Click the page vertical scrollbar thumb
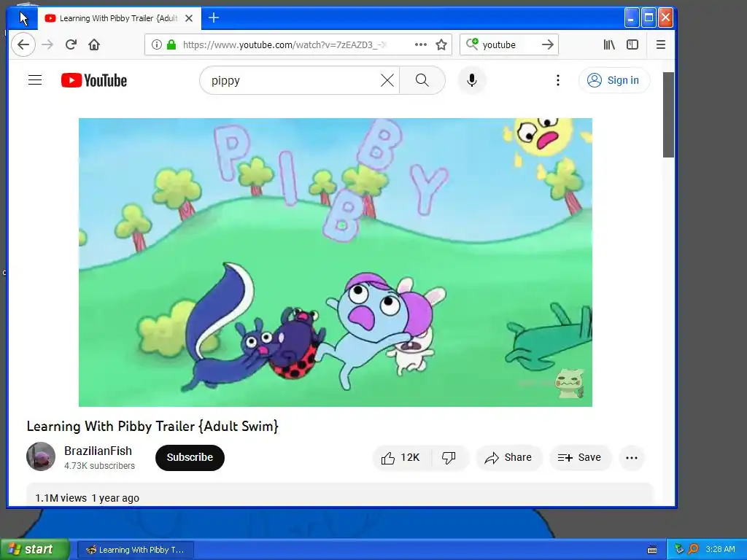The image size is (747, 560). [668, 114]
